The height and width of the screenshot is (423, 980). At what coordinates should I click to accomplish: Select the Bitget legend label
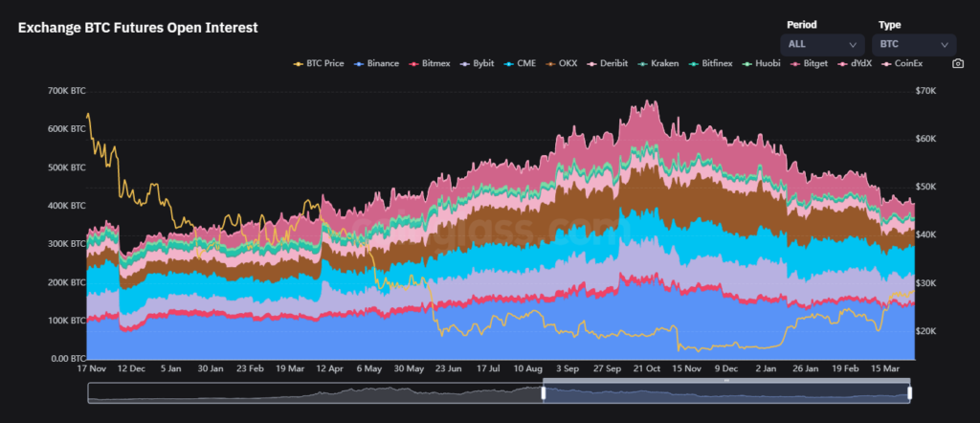click(x=818, y=63)
